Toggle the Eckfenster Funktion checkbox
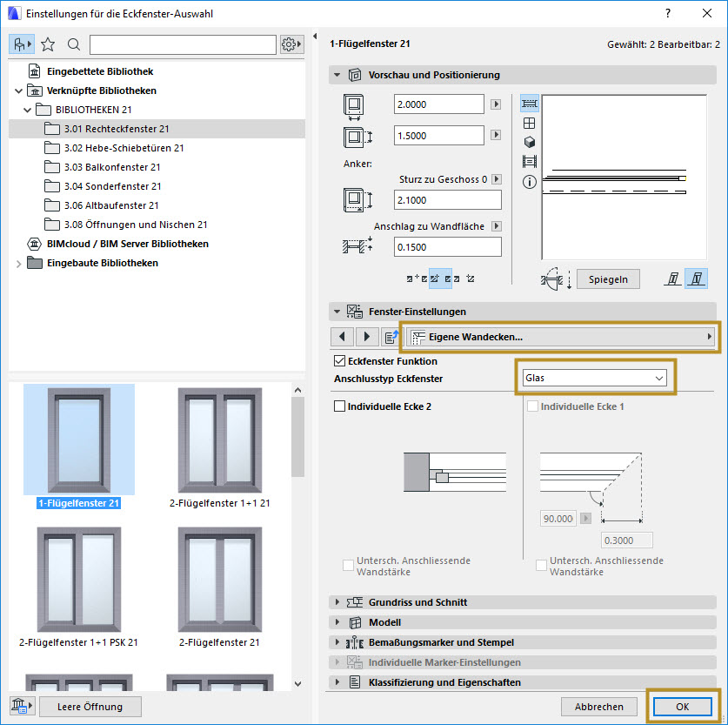728x725 pixels. [x=339, y=361]
